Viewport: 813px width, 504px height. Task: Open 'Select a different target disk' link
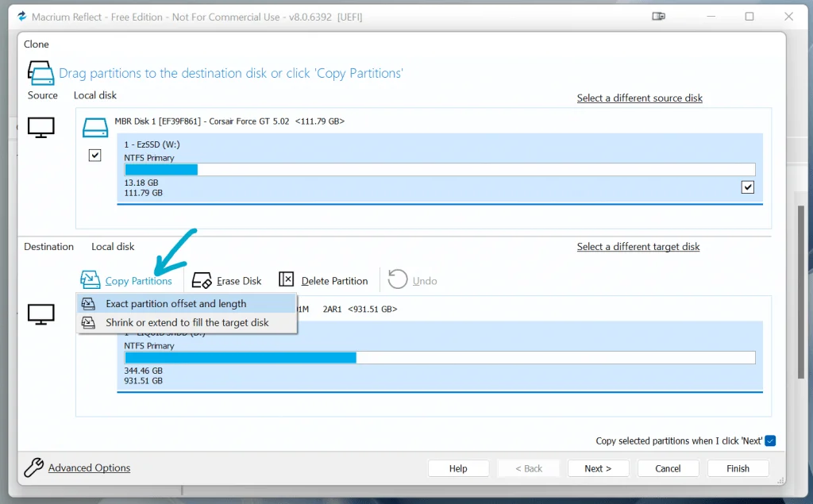pyautogui.click(x=638, y=247)
